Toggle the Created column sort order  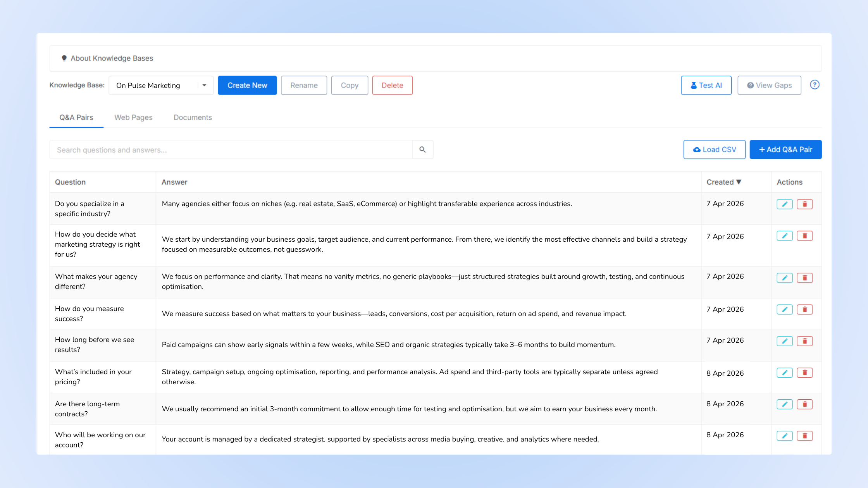[x=724, y=182]
